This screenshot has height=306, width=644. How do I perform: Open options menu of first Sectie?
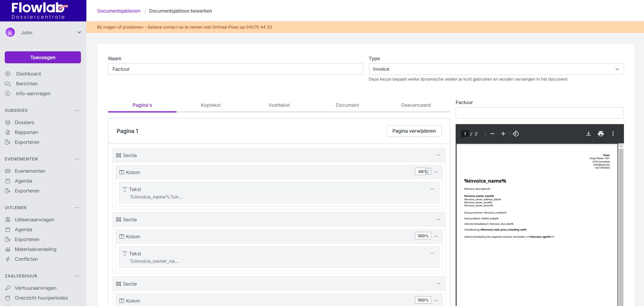[439, 155]
